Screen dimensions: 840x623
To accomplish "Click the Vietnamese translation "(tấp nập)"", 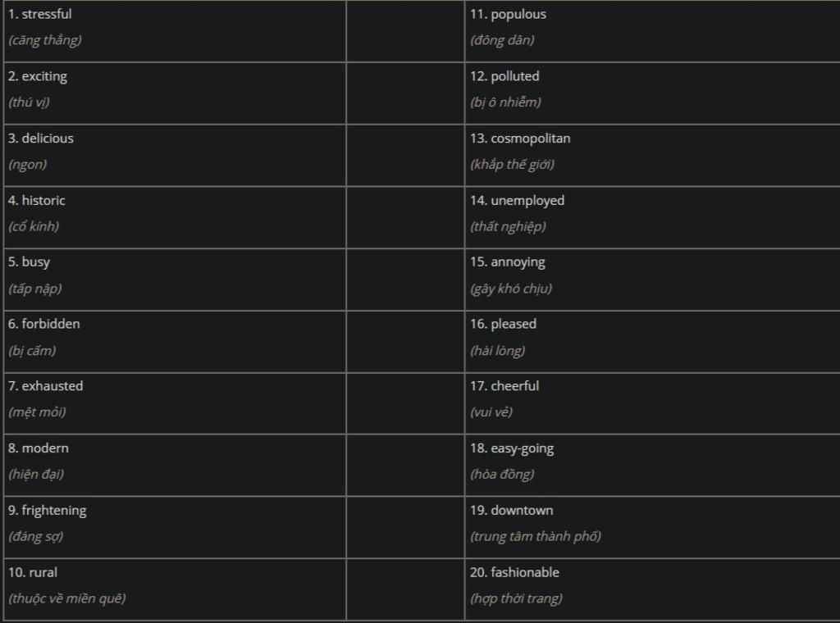I will click(35, 289).
